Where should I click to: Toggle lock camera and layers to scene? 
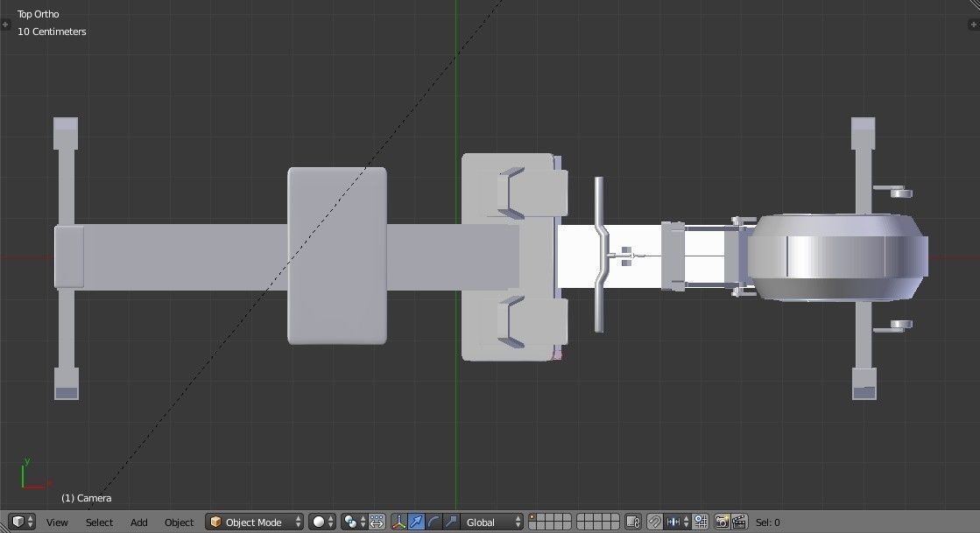633,522
